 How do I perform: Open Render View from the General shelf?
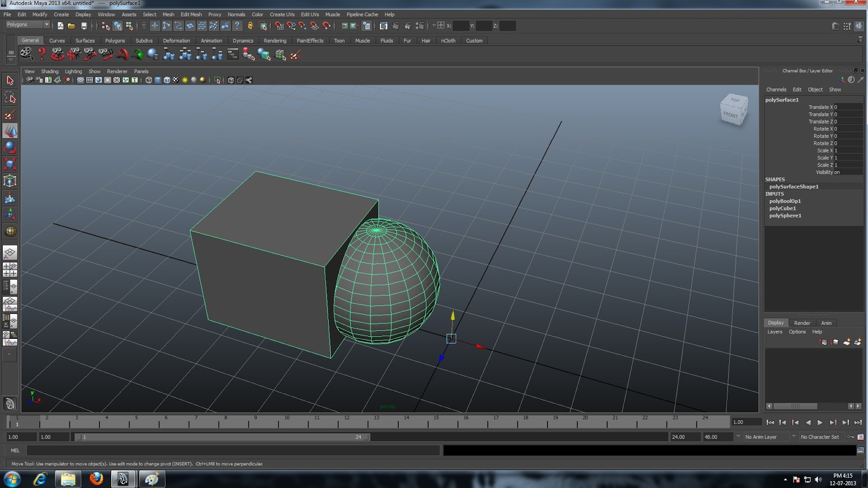point(26,54)
